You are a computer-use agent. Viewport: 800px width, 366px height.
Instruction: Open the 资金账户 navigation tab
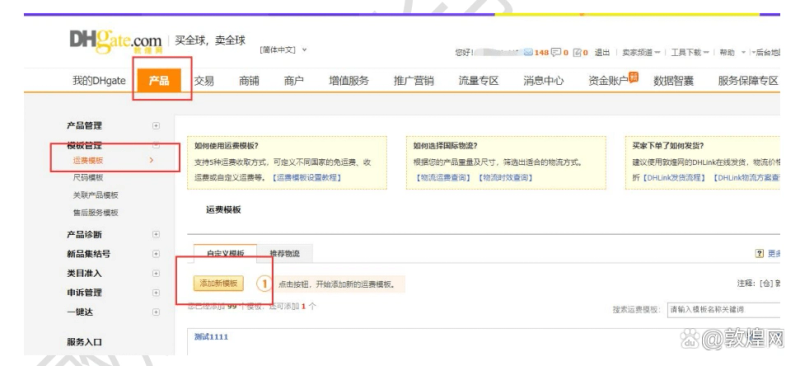pyautogui.click(x=608, y=81)
